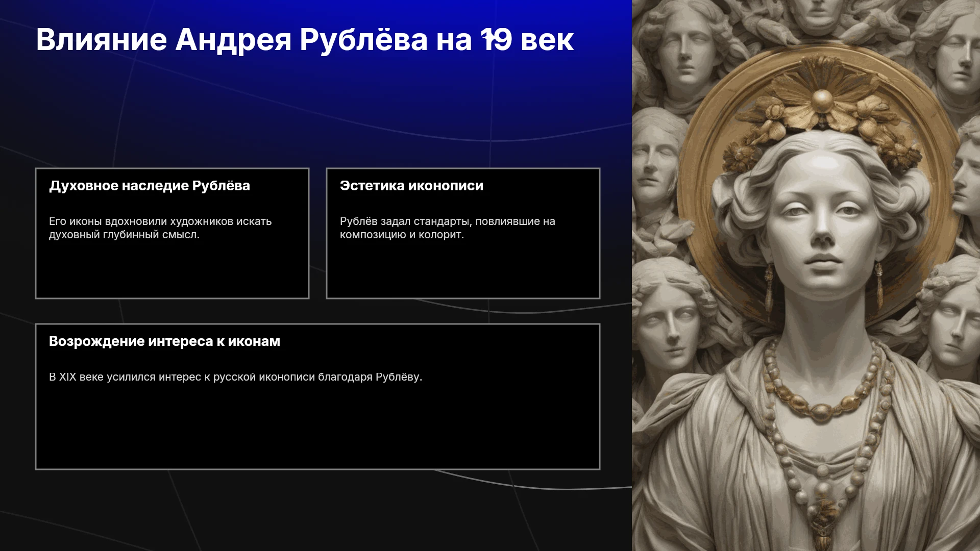Image resolution: width=980 pixels, height=551 pixels.
Task: Click the text Рублёв задал стандарты
Action: [x=448, y=228]
